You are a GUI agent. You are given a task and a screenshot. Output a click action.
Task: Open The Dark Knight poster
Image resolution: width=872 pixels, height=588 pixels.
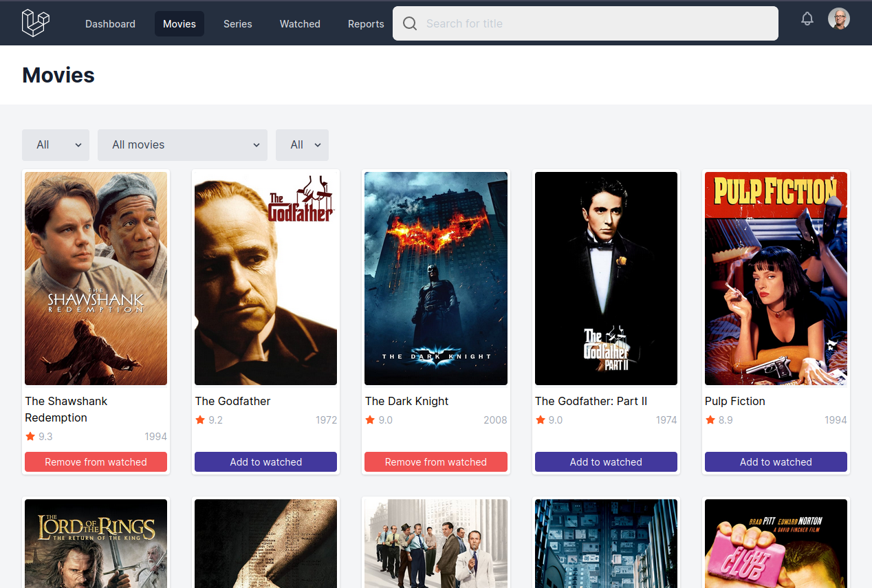tap(436, 279)
